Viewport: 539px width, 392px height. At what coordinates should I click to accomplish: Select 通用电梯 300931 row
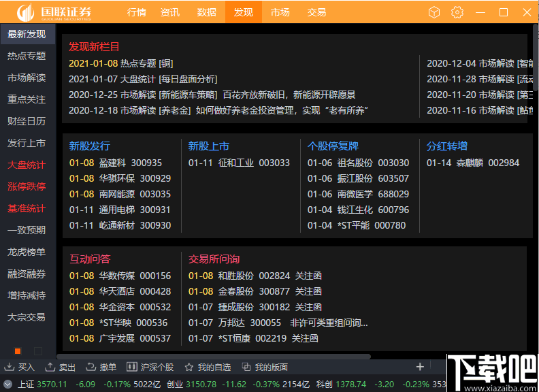120,210
